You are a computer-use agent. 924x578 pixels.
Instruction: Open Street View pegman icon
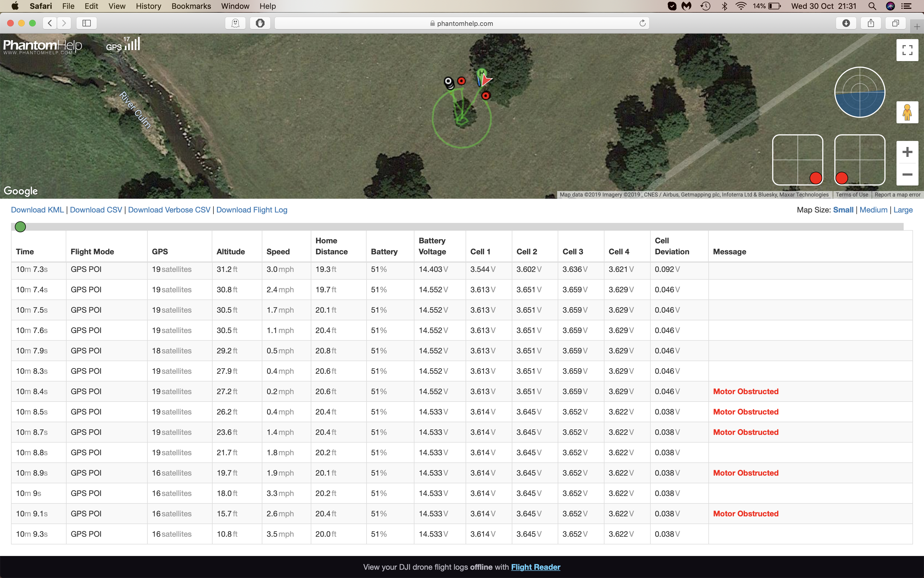(907, 112)
